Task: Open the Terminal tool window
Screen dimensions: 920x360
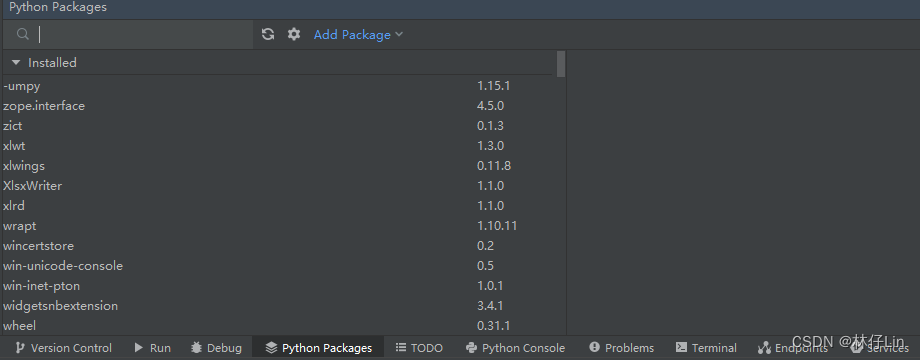Action: pos(706,348)
